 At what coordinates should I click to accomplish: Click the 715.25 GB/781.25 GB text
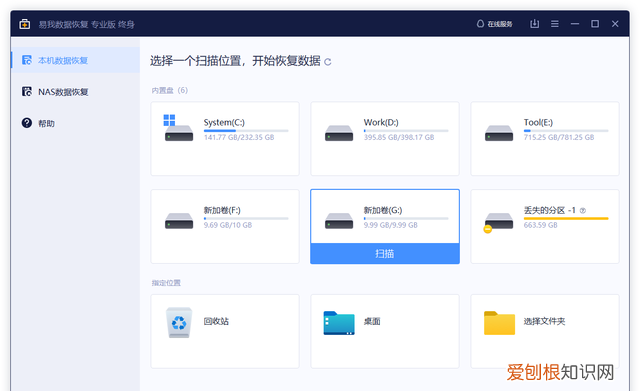coord(559,137)
